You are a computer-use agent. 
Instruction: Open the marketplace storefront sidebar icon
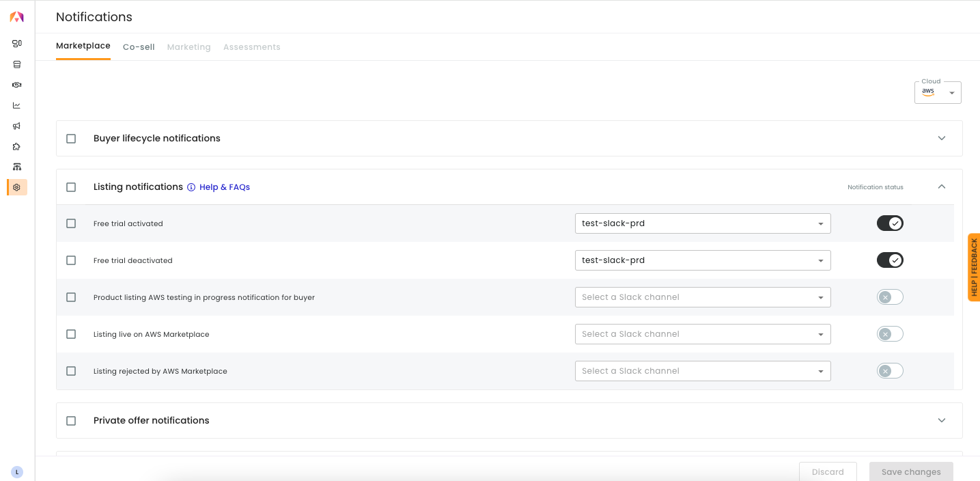click(x=17, y=64)
